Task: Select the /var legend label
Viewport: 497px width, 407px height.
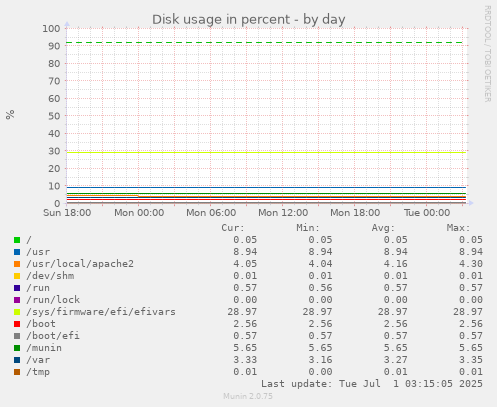Action: [38, 360]
